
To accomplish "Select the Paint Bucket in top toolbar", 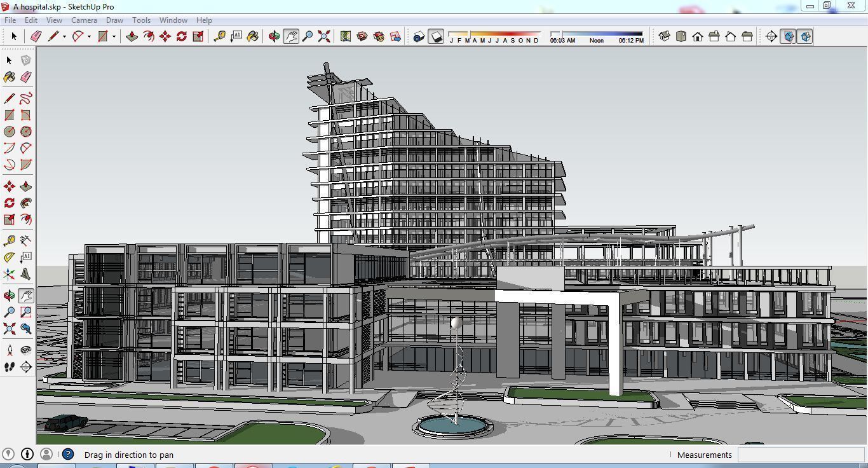I will pos(253,37).
